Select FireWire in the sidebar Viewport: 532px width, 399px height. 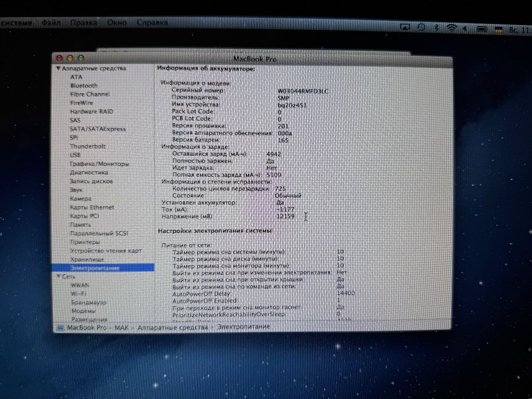82,103
